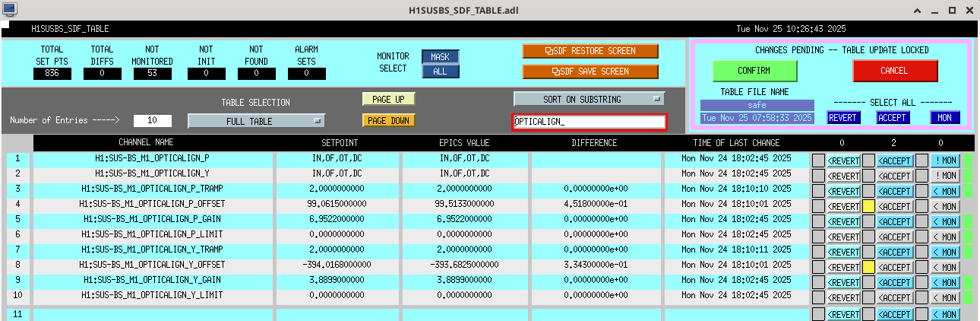Click select-all ACCEPT button

pos(893,118)
